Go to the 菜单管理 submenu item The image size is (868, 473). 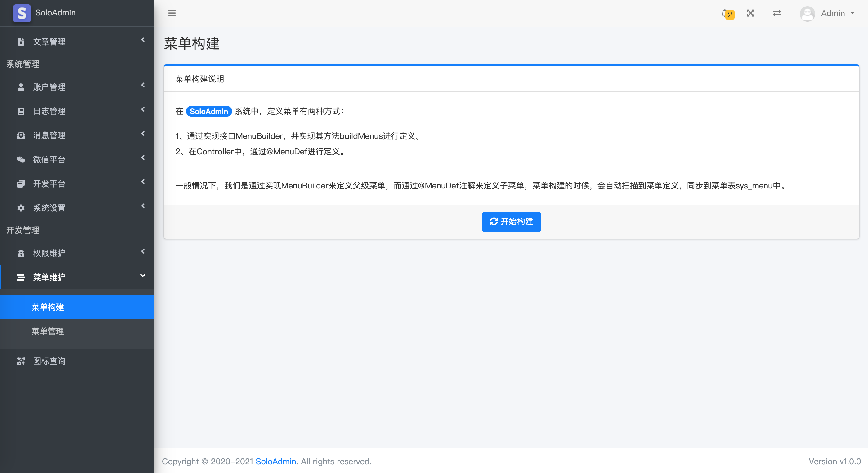pos(77,332)
